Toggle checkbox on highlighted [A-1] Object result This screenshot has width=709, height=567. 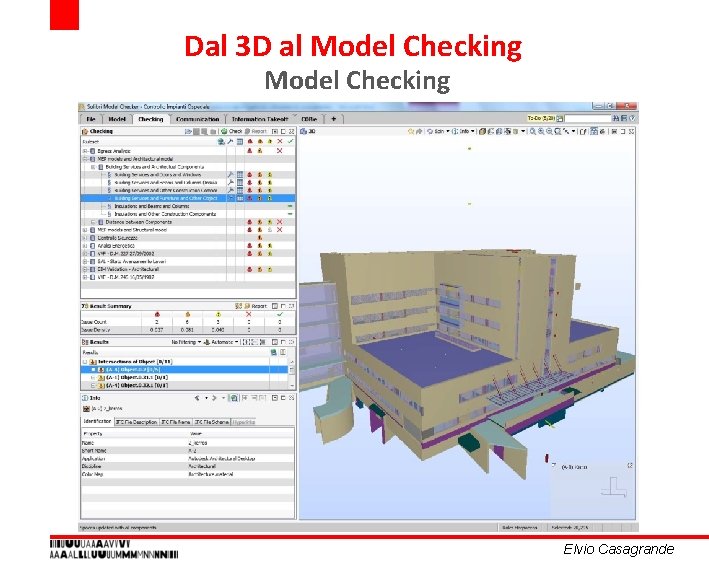tap(94, 369)
